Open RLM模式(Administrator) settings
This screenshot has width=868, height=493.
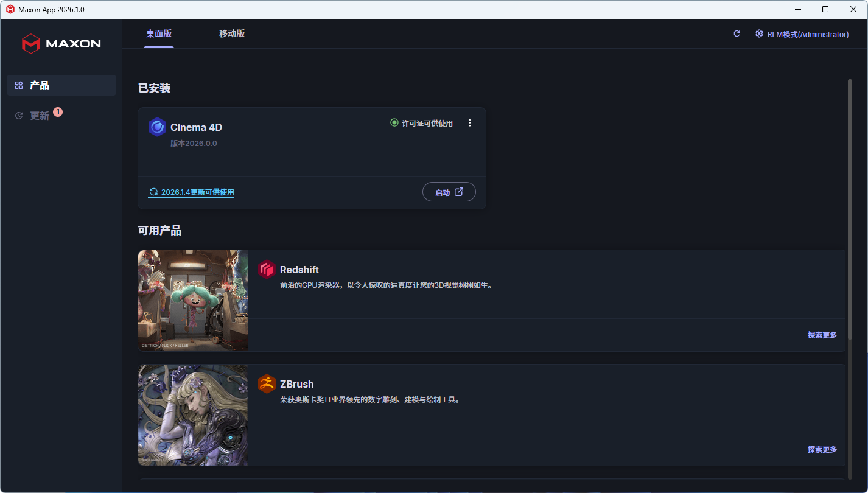tap(802, 34)
